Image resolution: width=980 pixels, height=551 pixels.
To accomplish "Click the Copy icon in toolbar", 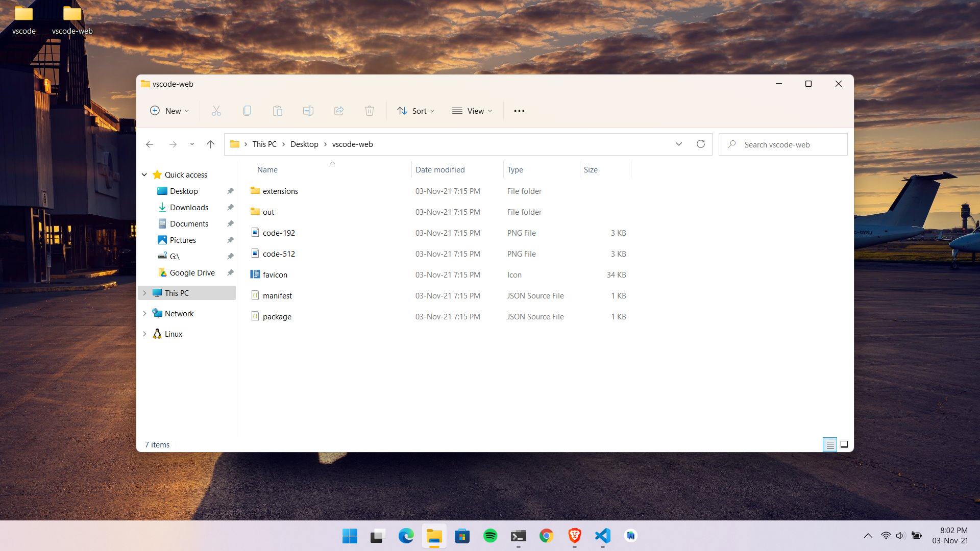I will click(247, 111).
